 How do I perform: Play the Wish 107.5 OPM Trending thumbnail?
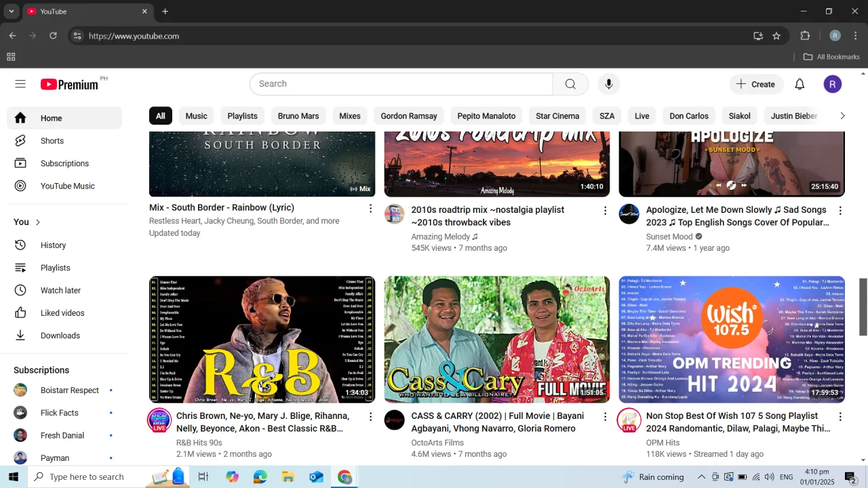click(x=732, y=339)
